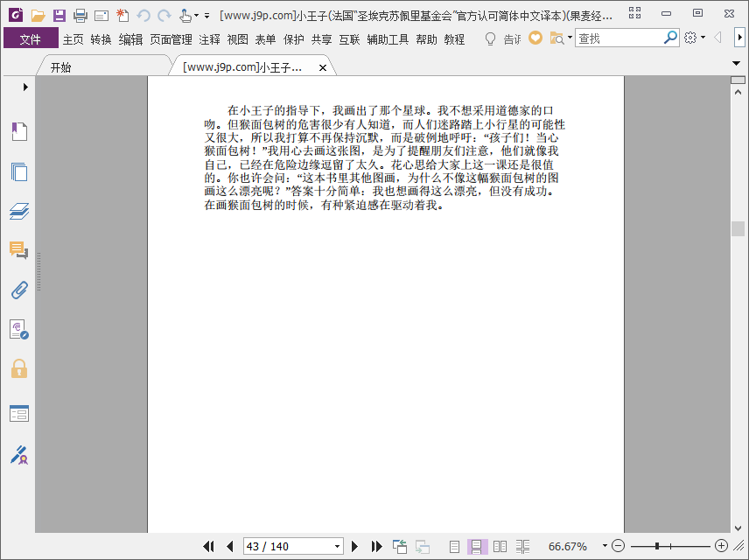
Task: Select single page view mode
Action: 454,546
